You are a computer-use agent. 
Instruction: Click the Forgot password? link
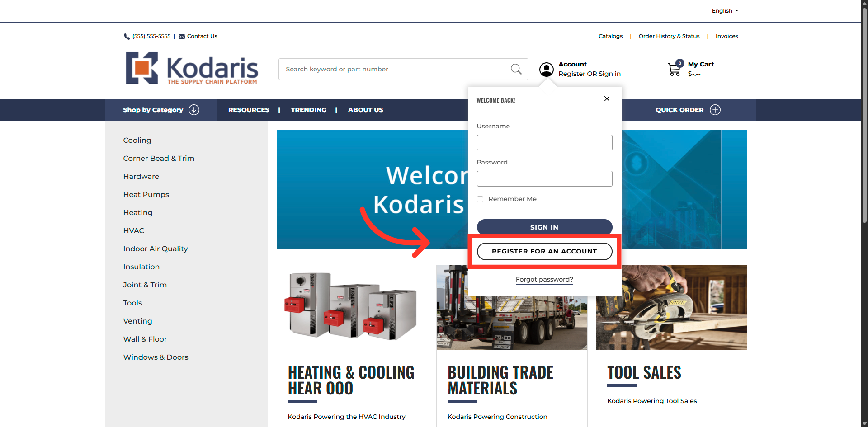pos(544,279)
